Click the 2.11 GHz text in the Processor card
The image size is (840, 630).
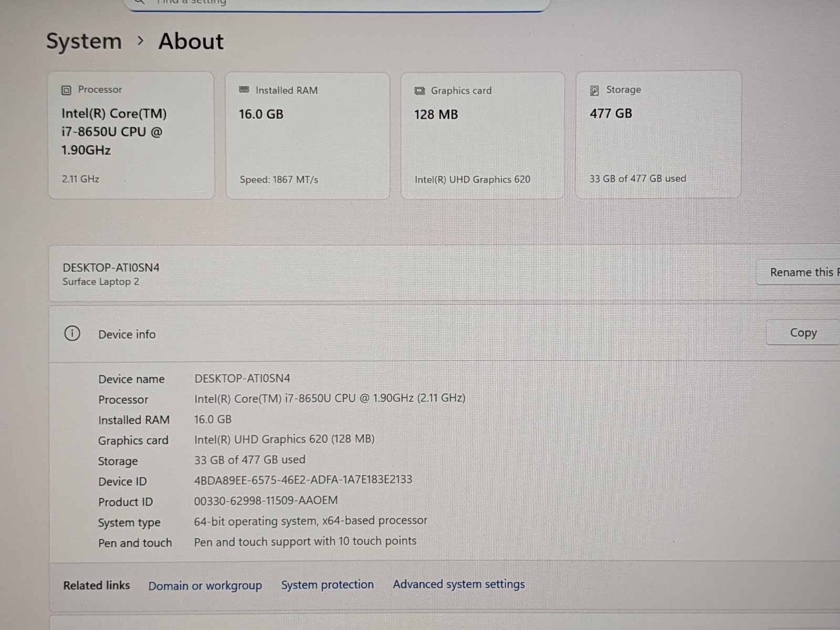pos(80,179)
